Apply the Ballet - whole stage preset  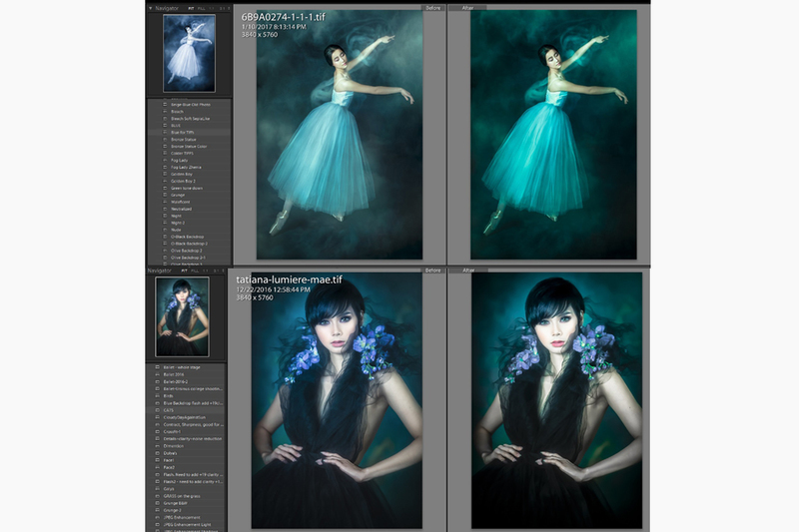click(x=182, y=367)
